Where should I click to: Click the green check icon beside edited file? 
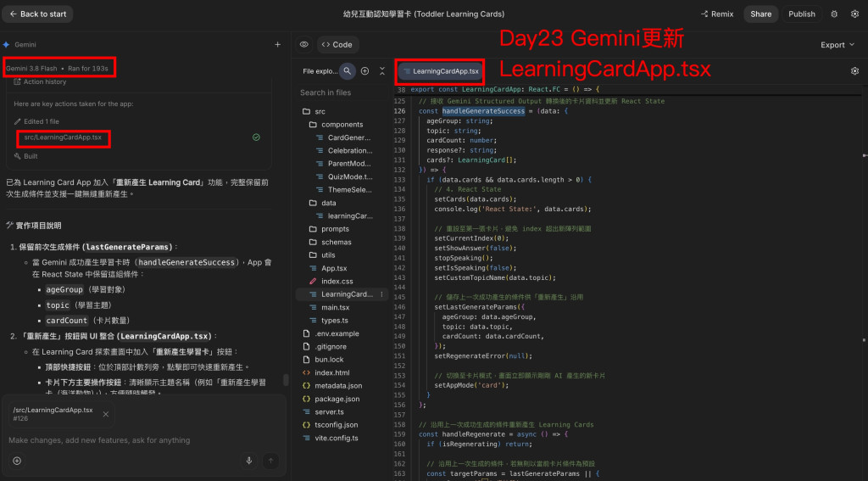click(x=256, y=137)
